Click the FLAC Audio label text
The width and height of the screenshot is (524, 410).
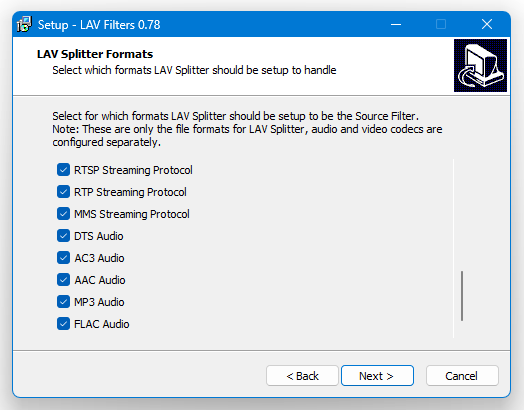coord(102,324)
